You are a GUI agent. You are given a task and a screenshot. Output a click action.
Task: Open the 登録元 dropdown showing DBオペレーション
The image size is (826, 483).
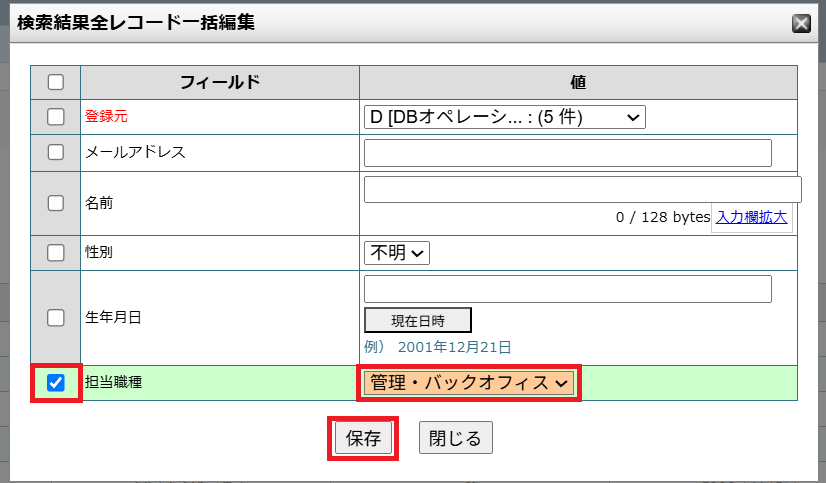[x=504, y=117]
